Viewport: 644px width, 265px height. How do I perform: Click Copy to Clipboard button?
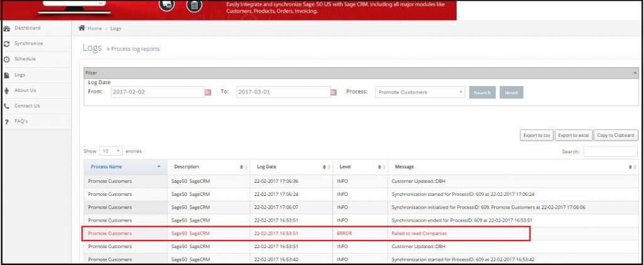click(x=616, y=136)
